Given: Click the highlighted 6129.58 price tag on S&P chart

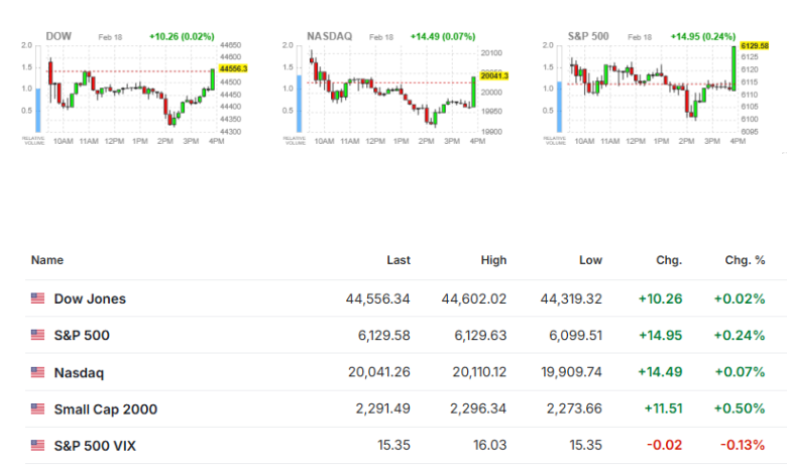Looking at the screenshot, I should point(755,45).
